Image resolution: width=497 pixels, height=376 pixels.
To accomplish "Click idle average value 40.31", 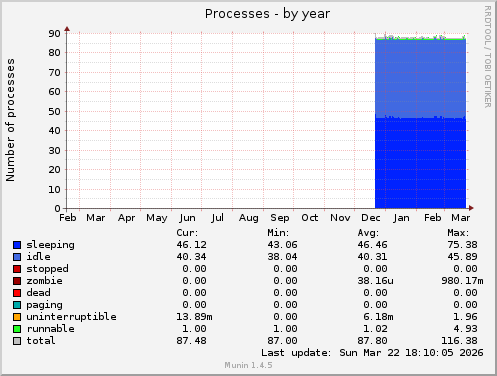I will 373,257.
